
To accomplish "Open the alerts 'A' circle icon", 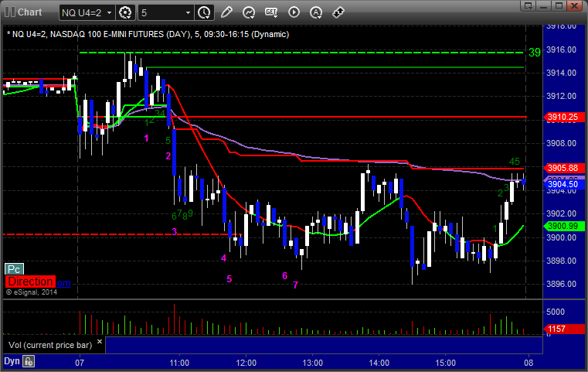I will (x=316, y=12).
